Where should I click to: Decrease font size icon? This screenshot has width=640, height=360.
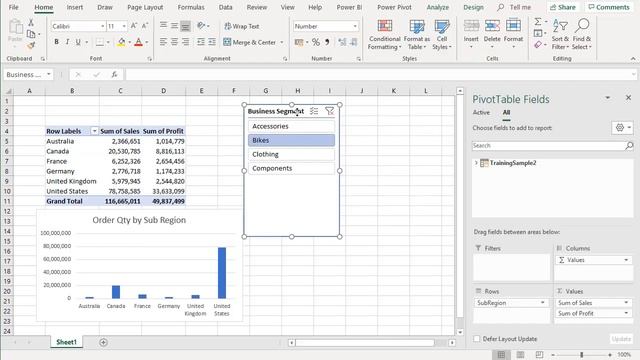pyautogui.click(x=145, y=26)
